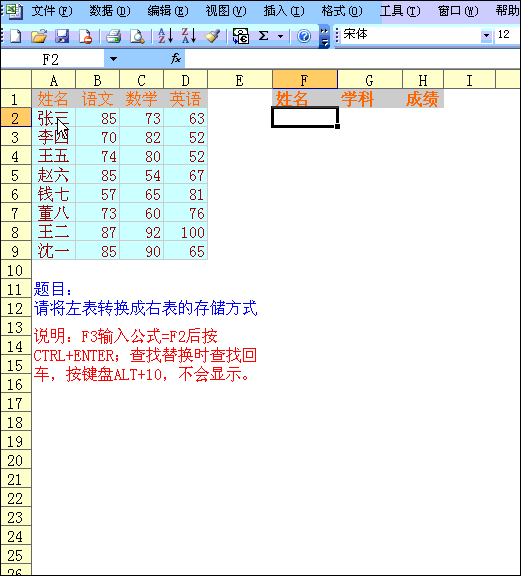Select cell D6 containing 81

click(186, 194)
